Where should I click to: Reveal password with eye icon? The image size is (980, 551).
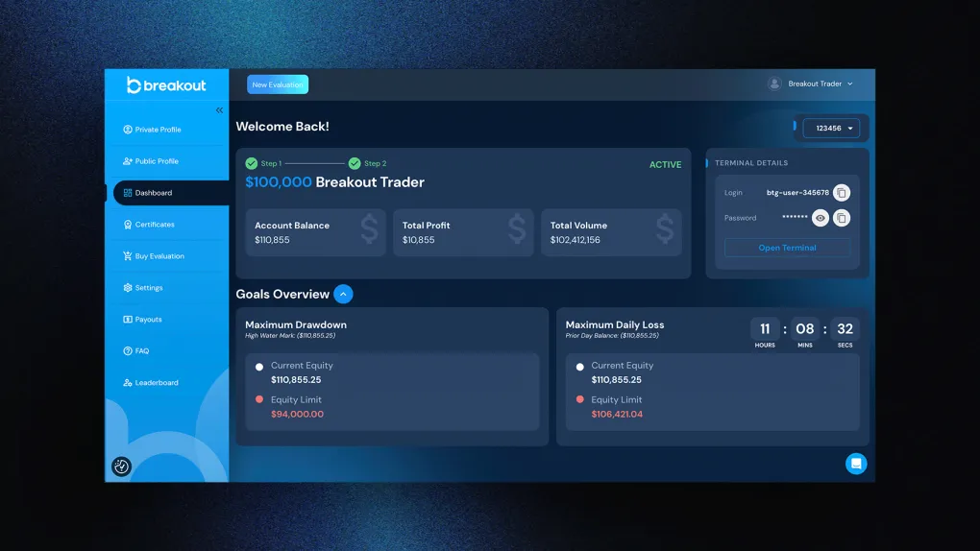[820, 218]
